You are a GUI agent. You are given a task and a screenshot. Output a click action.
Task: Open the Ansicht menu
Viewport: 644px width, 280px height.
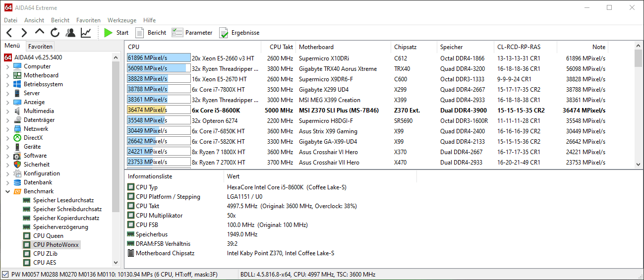(34, 20)
